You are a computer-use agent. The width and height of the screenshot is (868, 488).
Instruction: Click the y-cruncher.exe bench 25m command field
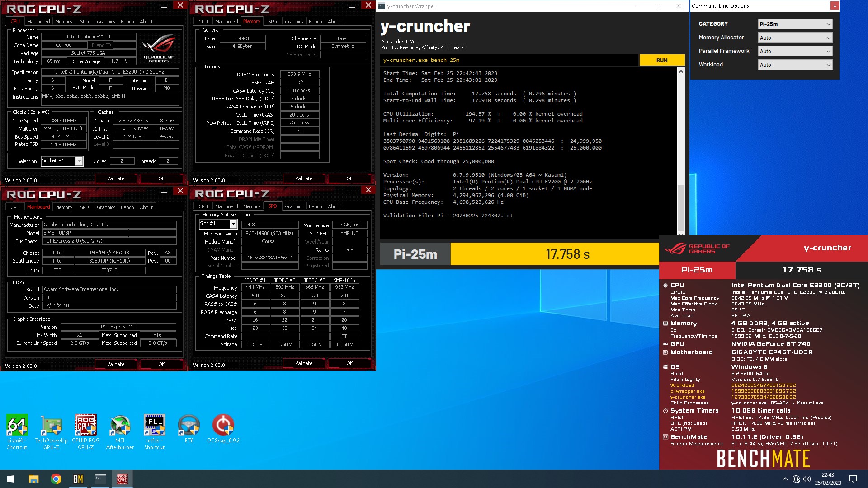click(x=509, y=60)
